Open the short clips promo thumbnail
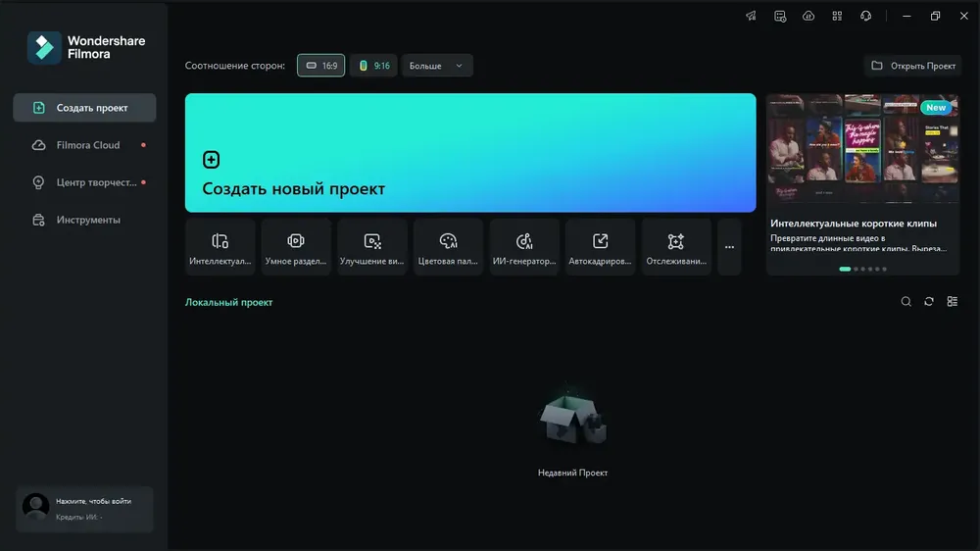 click(862, 149)
